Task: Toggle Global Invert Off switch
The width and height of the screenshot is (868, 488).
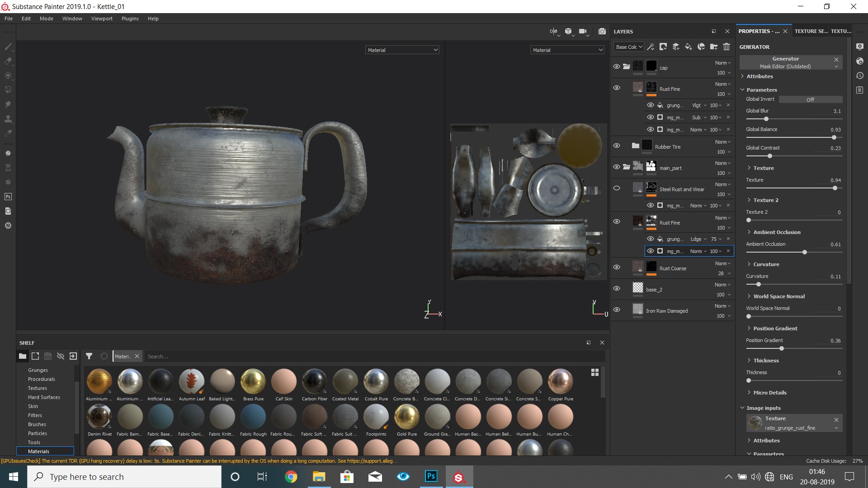Action: pyautogui.click(x=810, y=99)
